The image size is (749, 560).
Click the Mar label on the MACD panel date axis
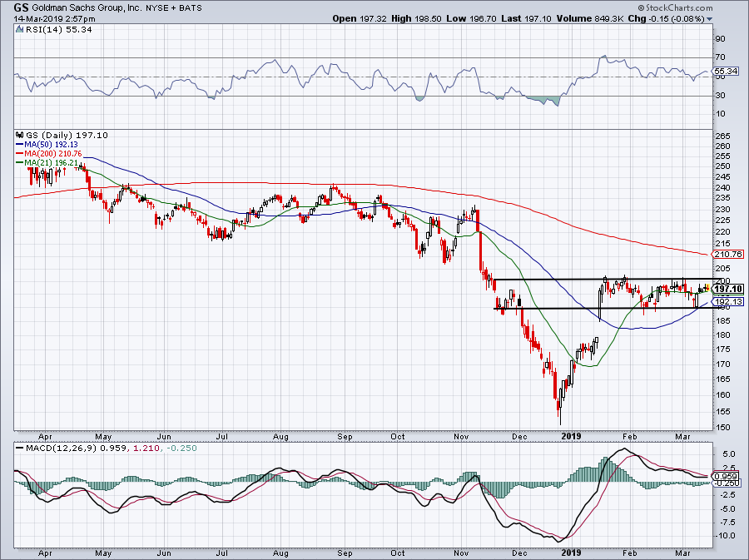pyautogui.click(x=683, y=553)
